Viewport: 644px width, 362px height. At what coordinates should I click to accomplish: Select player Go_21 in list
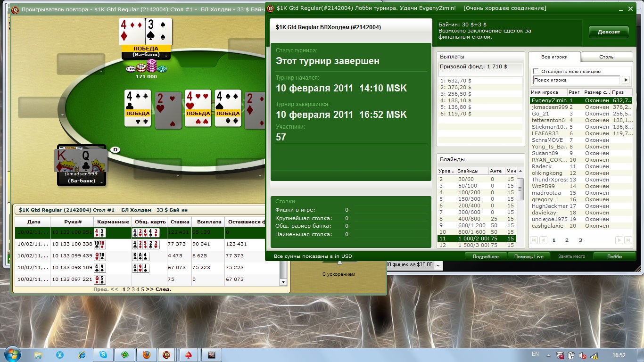[581, 114]
